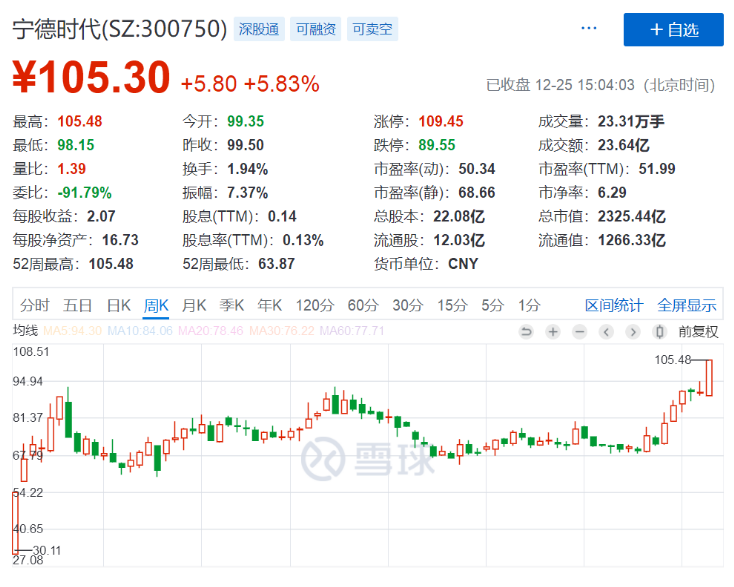This screenshot has height=587, width=734.
Task: Toggle the MA10:84.06 moving average line
Action: click(140, 331)
